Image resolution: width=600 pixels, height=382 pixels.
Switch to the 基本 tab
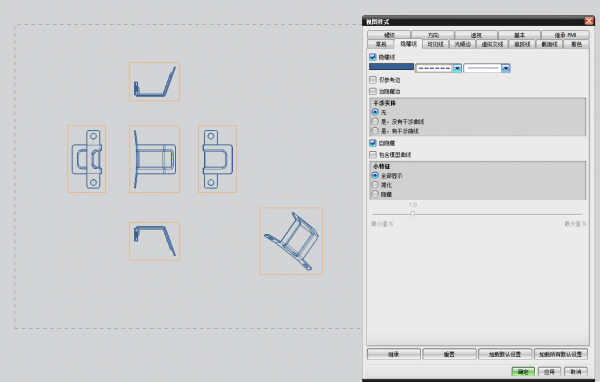point(519,35)
